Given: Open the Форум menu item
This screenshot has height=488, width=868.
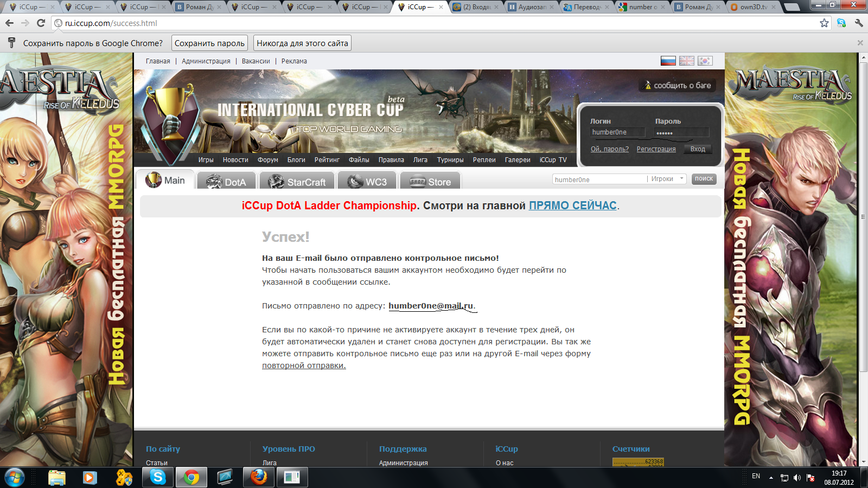Looking at the screenshot, I should pyautogui.click(x=267, y=160).
